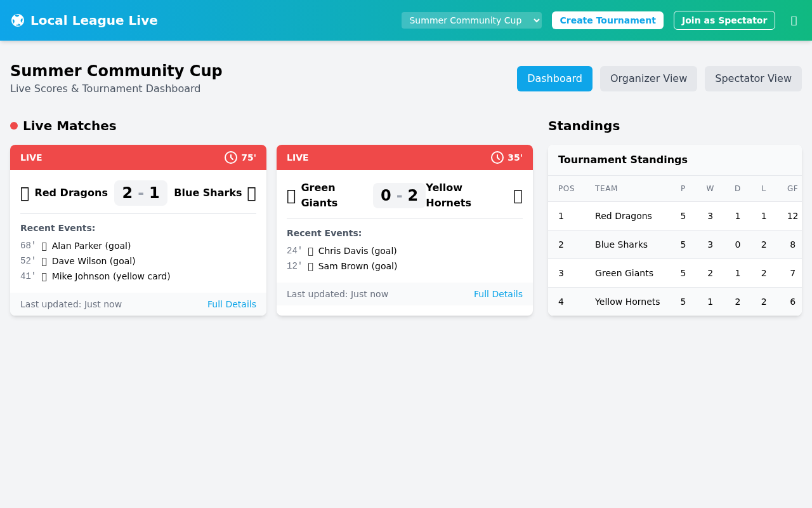Click the goal icon next to Alan Parker
This screenshot has height=508, width=812.
pos(44,245)
